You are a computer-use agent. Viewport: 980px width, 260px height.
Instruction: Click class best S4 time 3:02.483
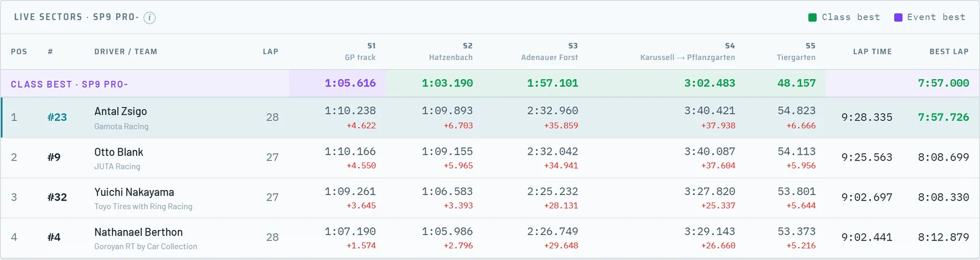point(710,83)
